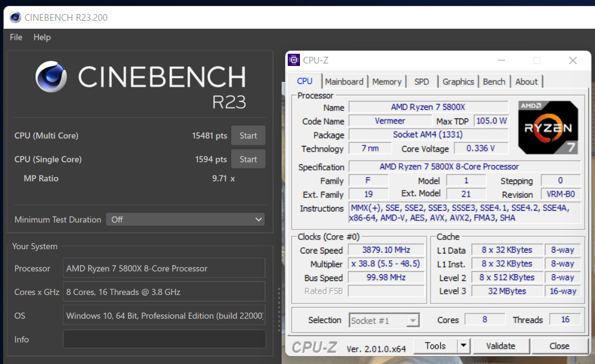
Task: Expand the Tools dropdown arrow
Action: pyautogui.click(x=464, y=346)
